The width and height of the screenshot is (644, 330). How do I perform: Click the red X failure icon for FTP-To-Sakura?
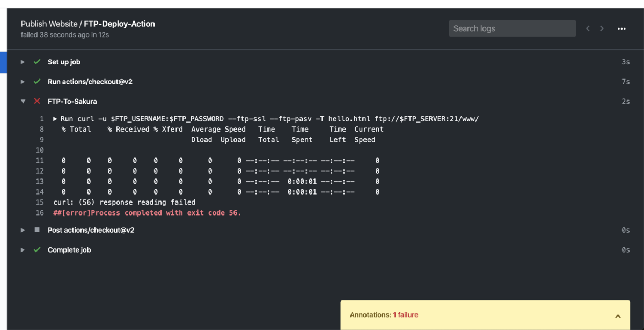pos(37,101)
